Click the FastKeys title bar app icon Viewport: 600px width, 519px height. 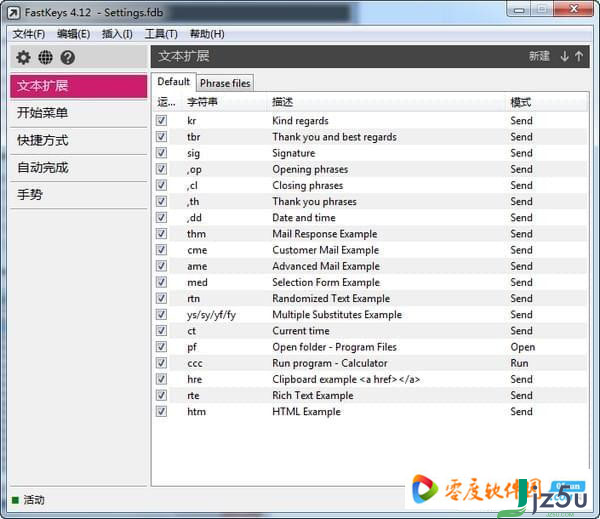(x=13, y=13)
